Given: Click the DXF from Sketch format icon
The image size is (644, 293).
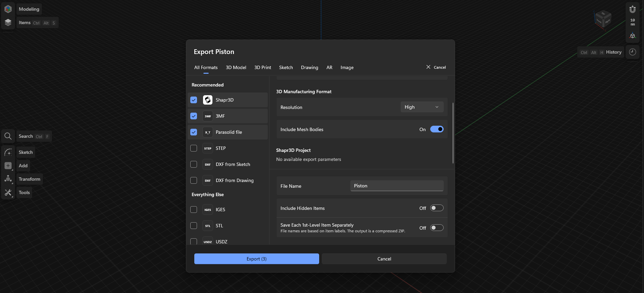Looking at the screenshot, I should pyautogui.click(x=208, y=164).
